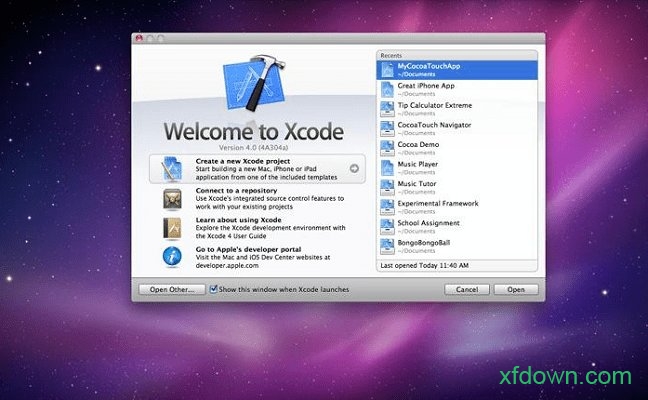Toggle Show this window when Xcode launches
The image size is (648, 400).
[x=214, y=289]
